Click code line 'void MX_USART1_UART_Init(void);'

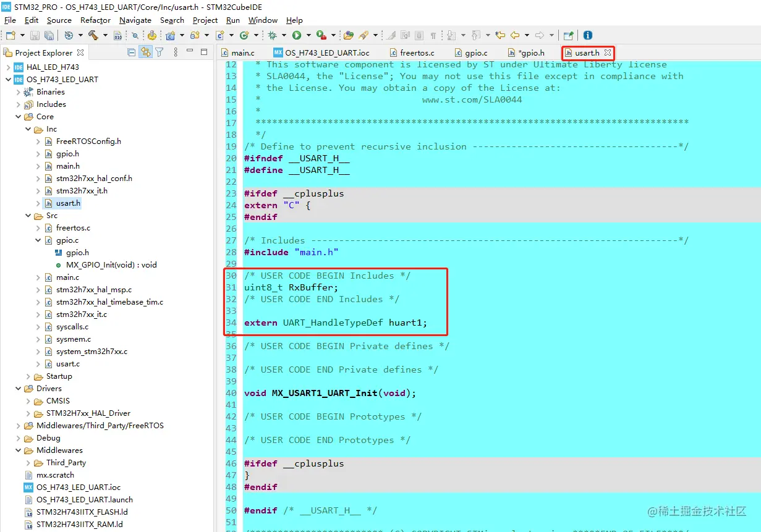point(330,393)
